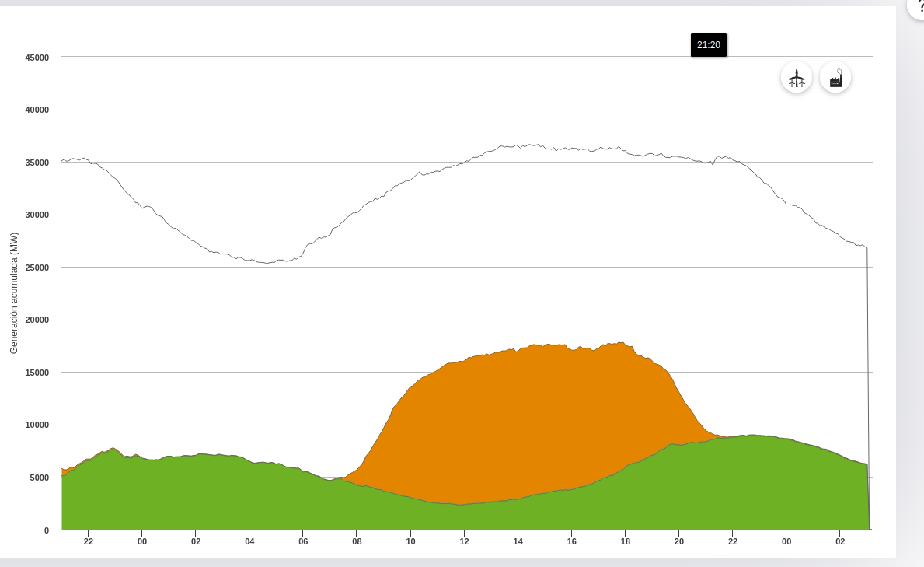Screen dimensions: 924x567
Task: Click the 21:20 time tooltip
Action: [708, 45]
